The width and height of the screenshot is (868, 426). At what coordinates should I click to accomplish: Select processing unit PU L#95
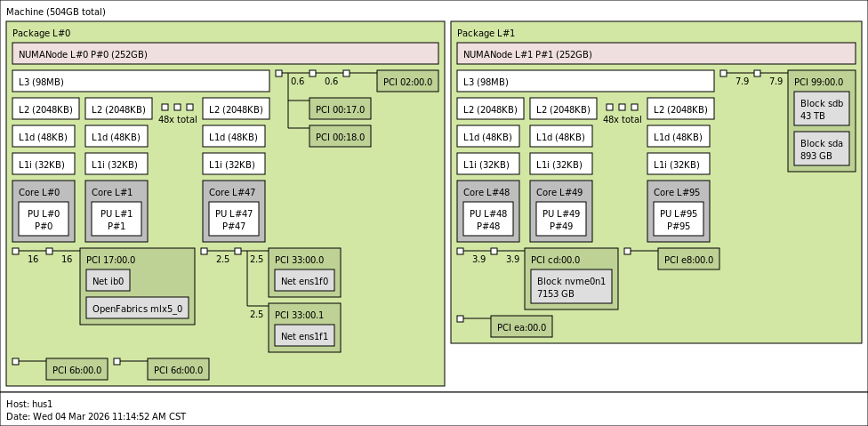pyautogui.click(x=678, y=220)
